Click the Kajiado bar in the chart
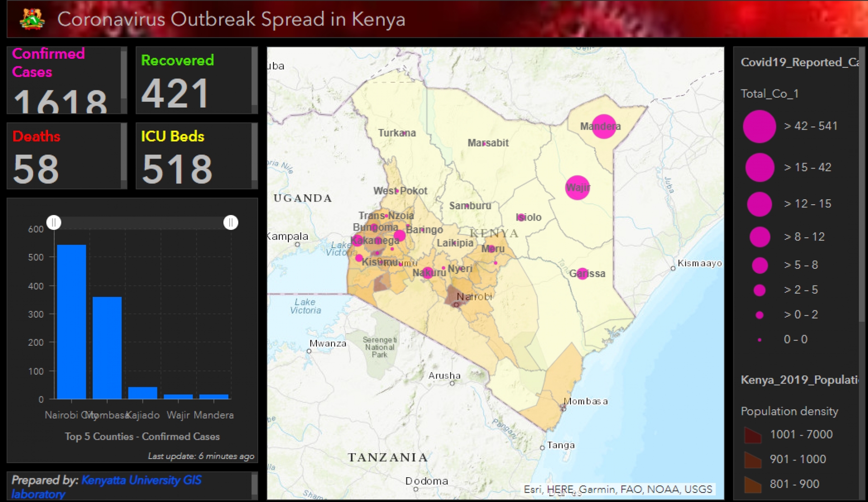The height and width of the screenshot is (502, 868). [143, 393]
